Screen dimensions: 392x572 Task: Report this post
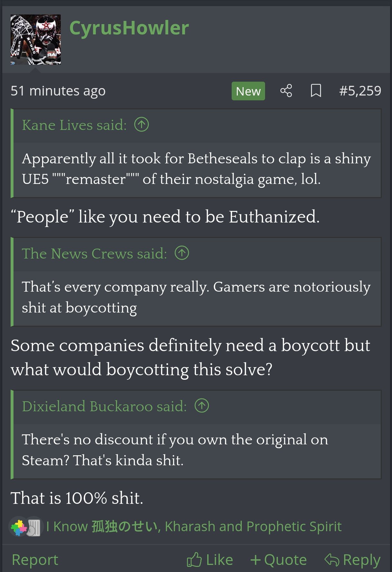[x=35, y=560]
